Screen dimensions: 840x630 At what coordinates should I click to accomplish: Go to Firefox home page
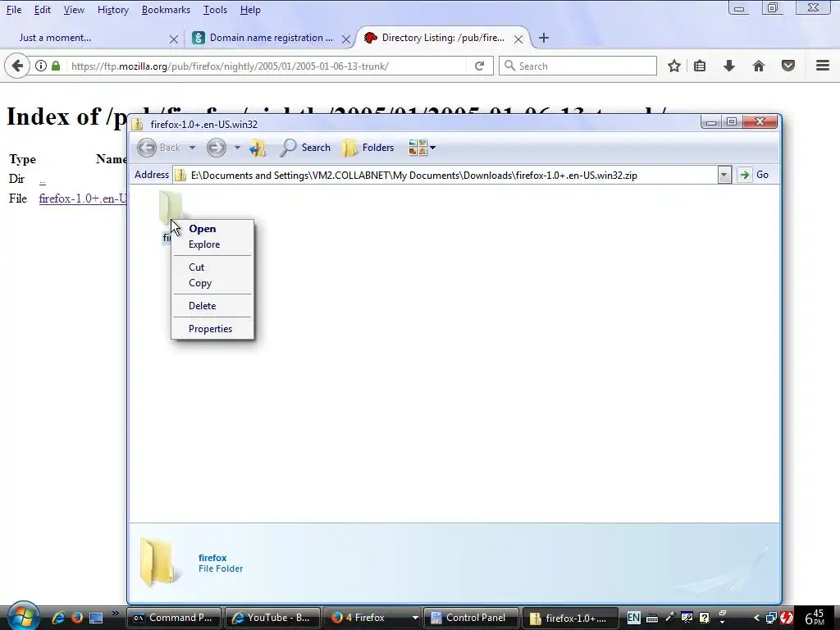tap(759, 66)
